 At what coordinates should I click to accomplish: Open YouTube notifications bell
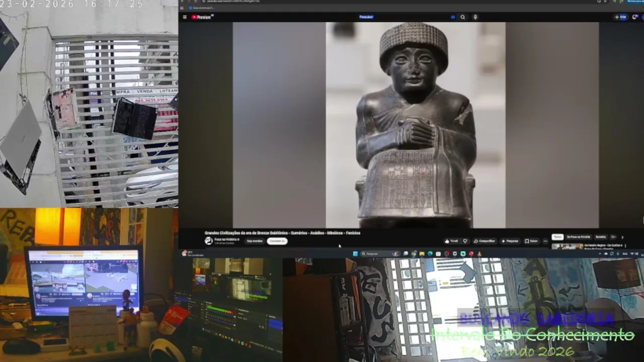click(x=635, y=17)
